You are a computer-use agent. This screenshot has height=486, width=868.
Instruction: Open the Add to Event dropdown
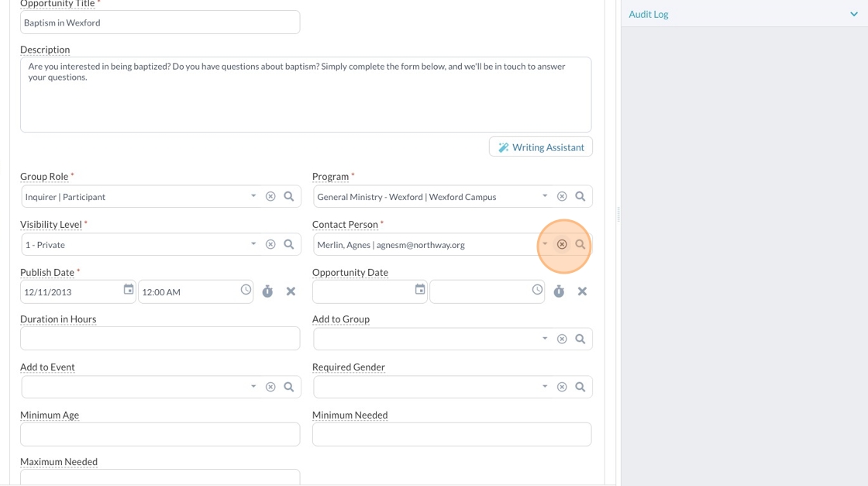253,387
